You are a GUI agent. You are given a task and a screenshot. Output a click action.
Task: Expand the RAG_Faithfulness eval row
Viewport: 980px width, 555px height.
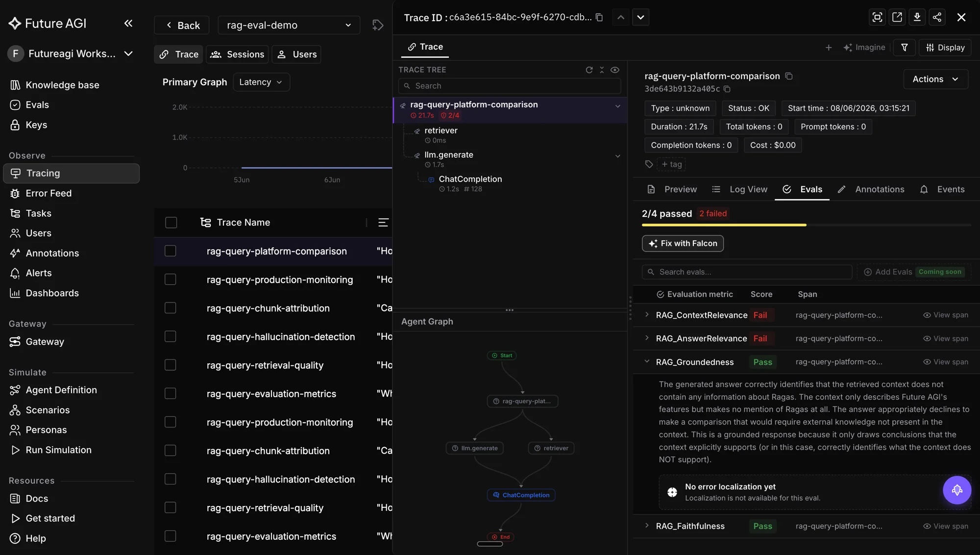pyautogui.click(x=647, y=526)
